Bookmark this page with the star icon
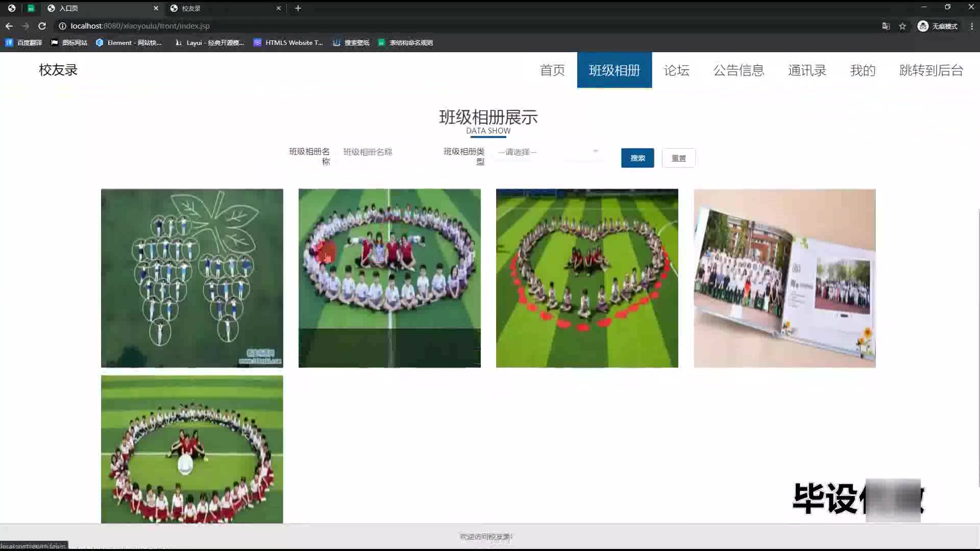This screenshot has width=980, height=551. coord(902,26)
